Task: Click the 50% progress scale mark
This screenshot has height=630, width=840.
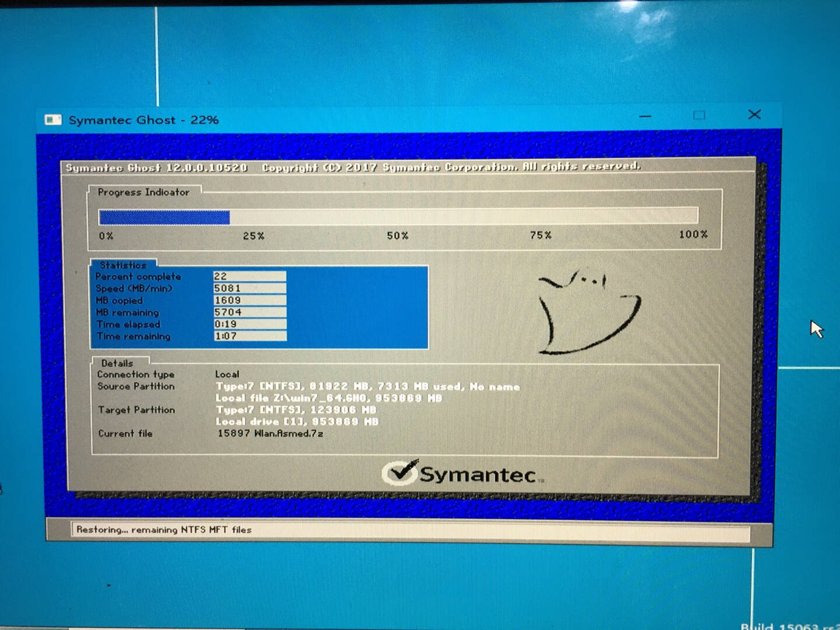Action: (397, 236)
